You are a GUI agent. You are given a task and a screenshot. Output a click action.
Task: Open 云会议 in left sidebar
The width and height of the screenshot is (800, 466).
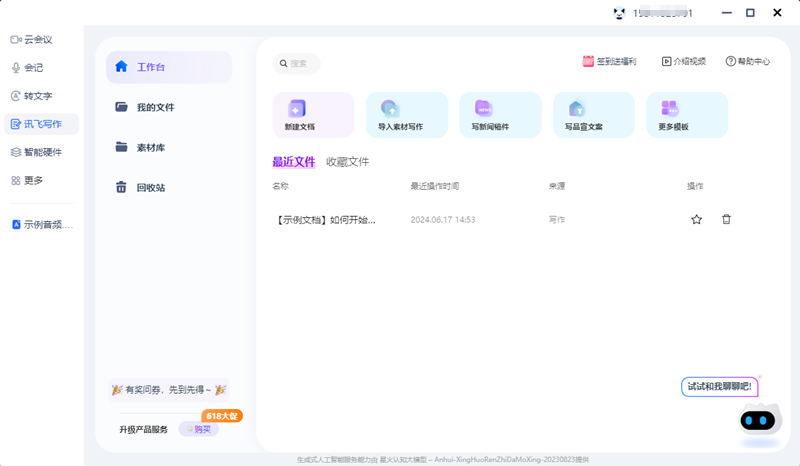tap(32, 40)
